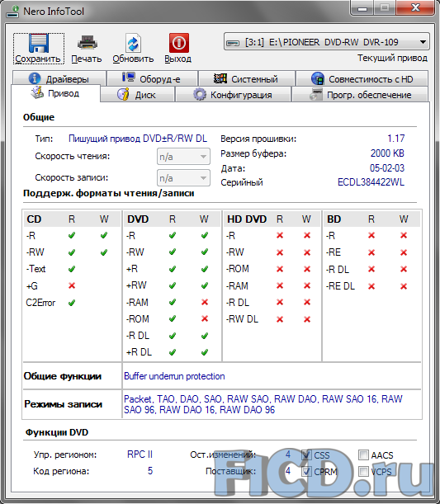Viewport: 440px width, 504px height.
Task: Click the monitor icon on the Оборуд-е tab
Action: 129,78
